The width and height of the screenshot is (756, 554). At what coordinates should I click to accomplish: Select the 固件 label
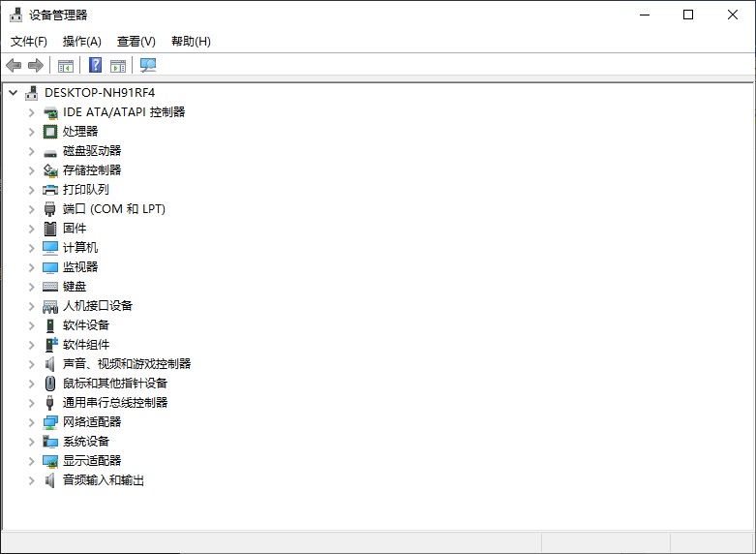75,229
